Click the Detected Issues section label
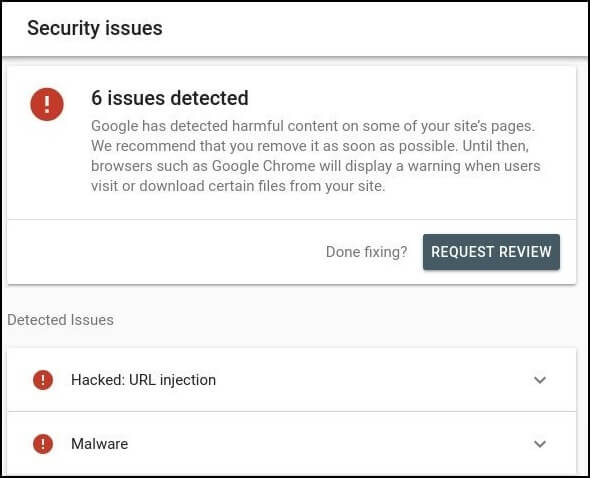 (x=61, y=320)
